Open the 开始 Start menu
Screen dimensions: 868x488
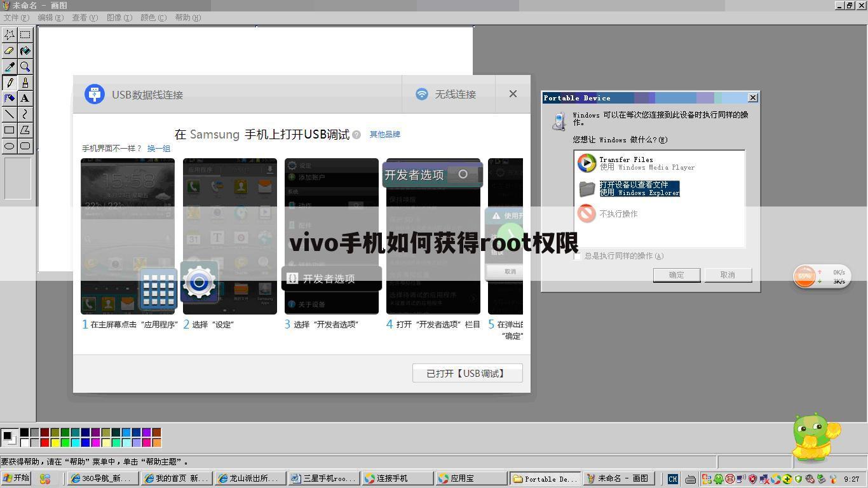17,478
